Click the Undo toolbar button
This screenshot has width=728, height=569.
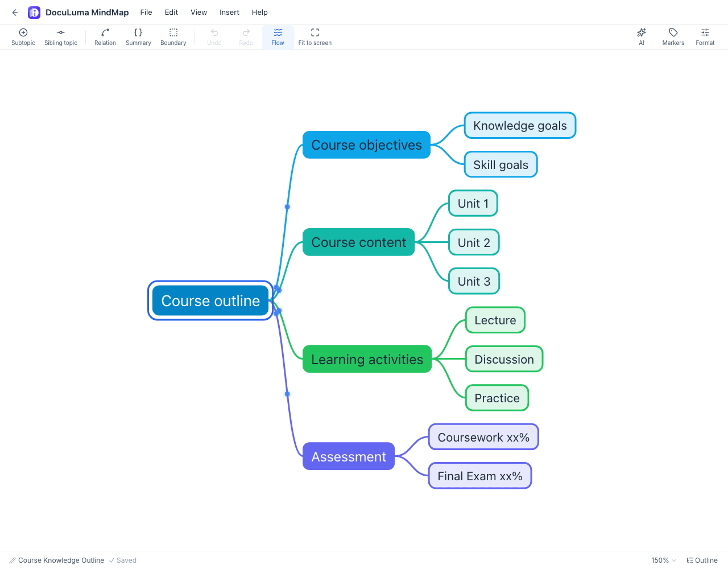(214, 37)
